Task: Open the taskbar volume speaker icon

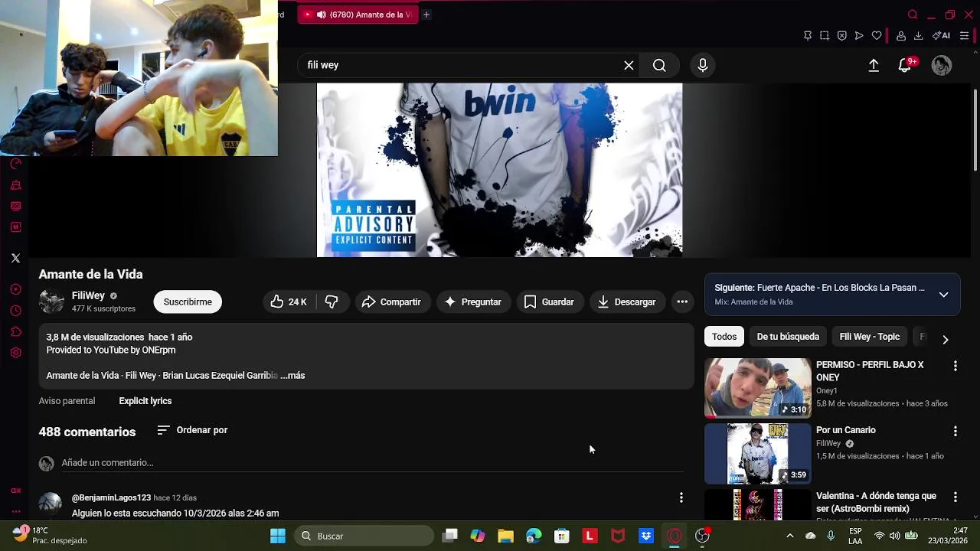Action: pos(894,536)
